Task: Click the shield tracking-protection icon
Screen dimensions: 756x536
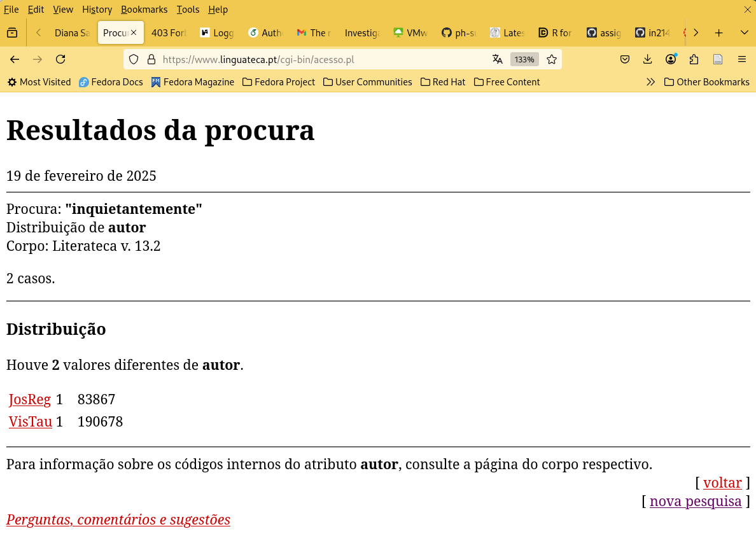Action: click(x=133, y=59)
